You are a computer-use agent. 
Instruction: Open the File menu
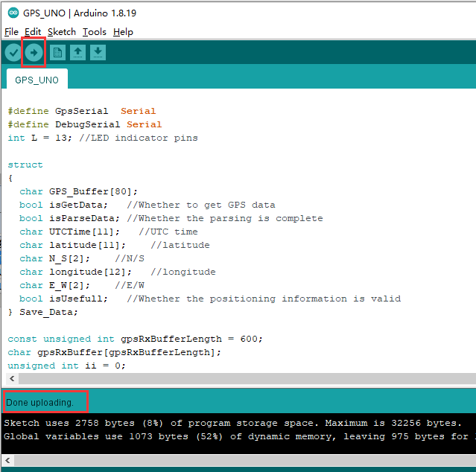pos(11,32)
